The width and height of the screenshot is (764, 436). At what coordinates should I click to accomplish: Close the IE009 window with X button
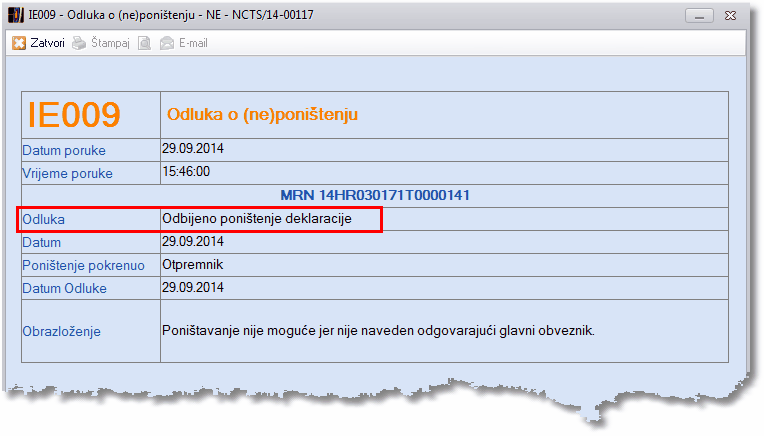pyautogui.click(x=730, y=16)
